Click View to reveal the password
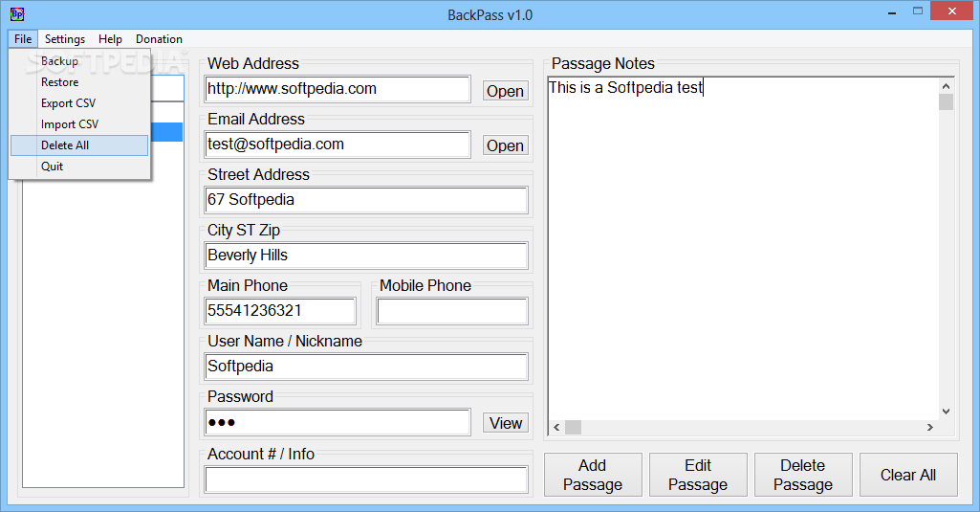This screenshot has width=980, height=512. (505, 423)
